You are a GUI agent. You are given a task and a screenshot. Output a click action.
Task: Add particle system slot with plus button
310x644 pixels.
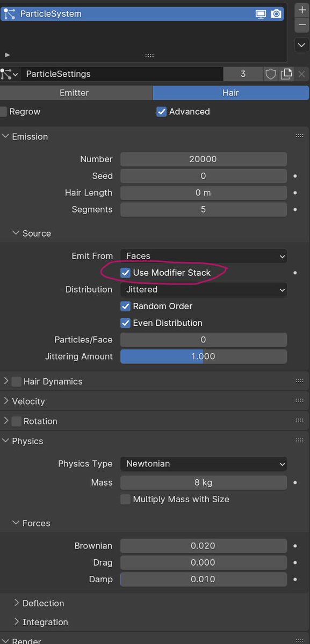(302, 10)
